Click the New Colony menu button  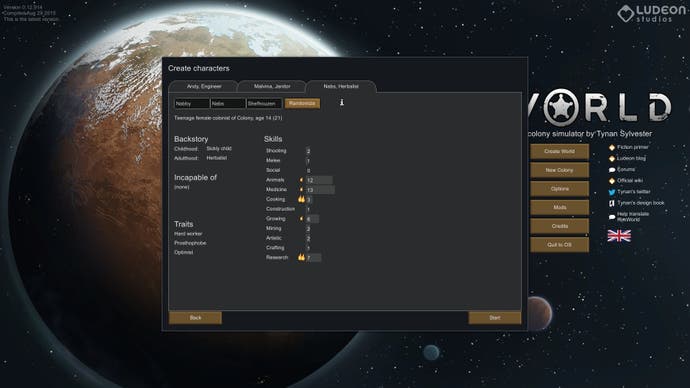tap(559, 170)
